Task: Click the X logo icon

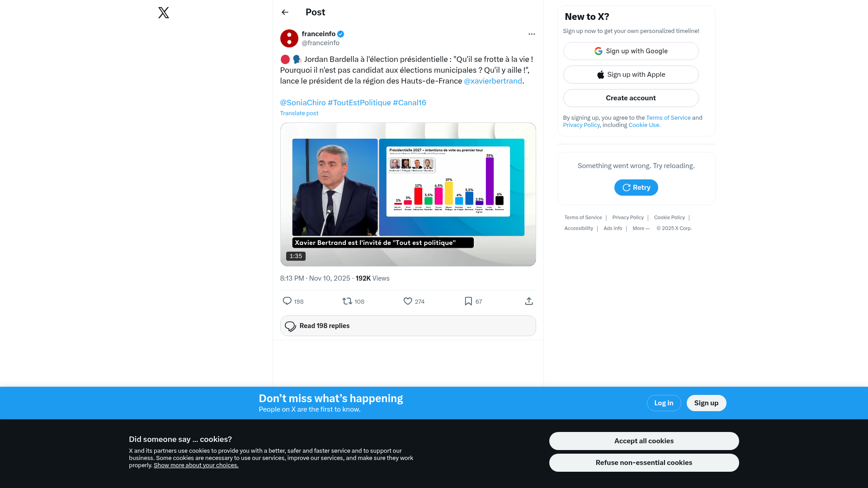Action: click(x=164, y=13)
